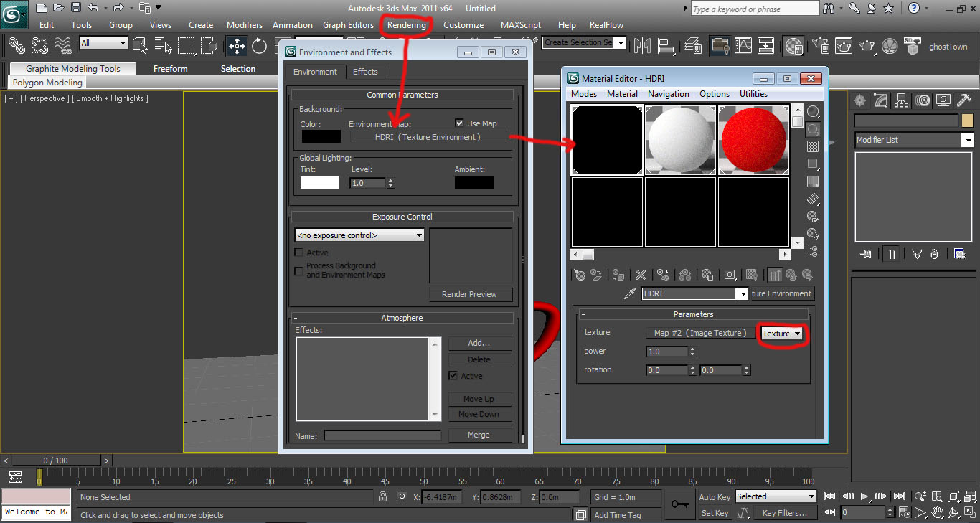Open the exposure control dropdown
Screen dimensions: 980x523
(359, 235)
